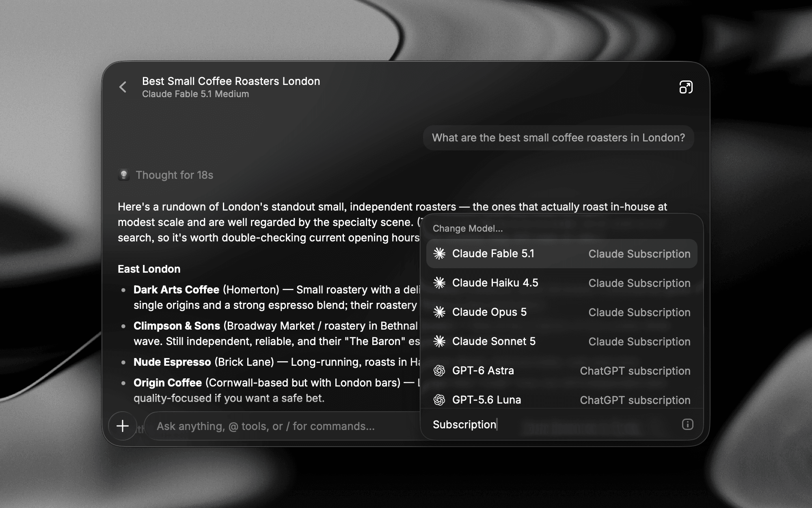The image size is (812, 508).
Task: Click the user question about coffee roasters
Action: (558, 138)
